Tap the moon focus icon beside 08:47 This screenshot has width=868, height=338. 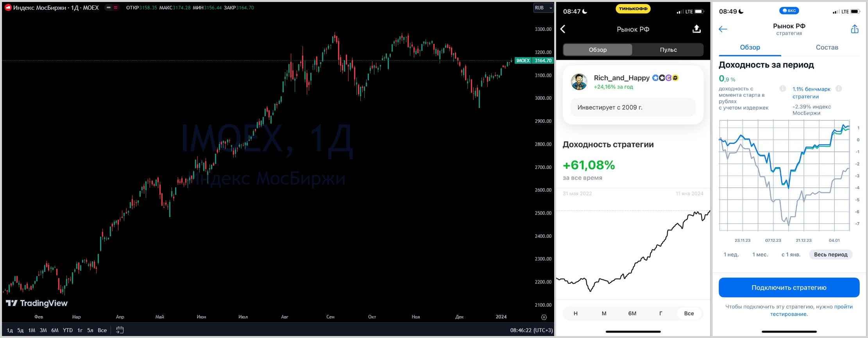585,11
